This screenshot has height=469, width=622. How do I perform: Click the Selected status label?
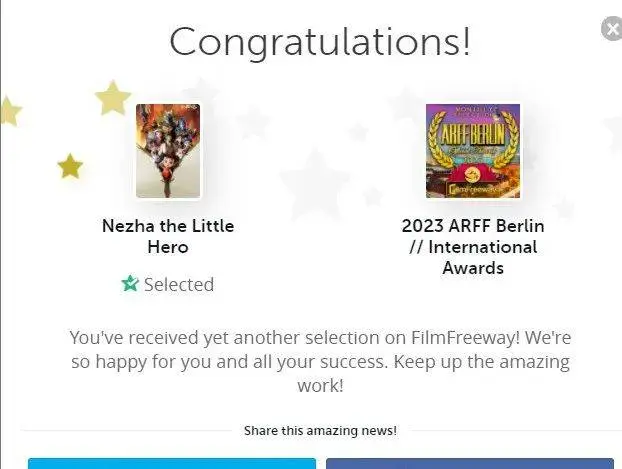178,284
